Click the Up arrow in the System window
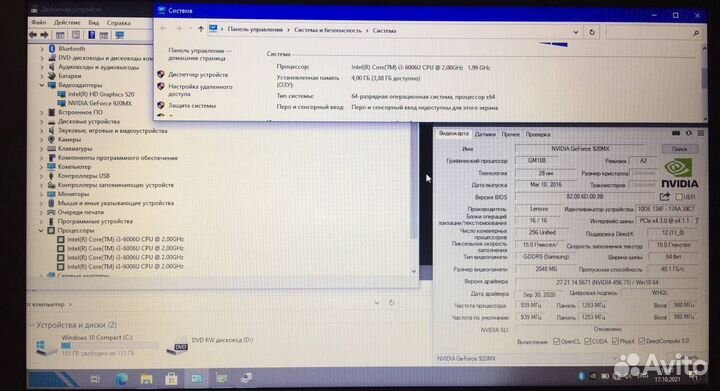 click(201, 29)
